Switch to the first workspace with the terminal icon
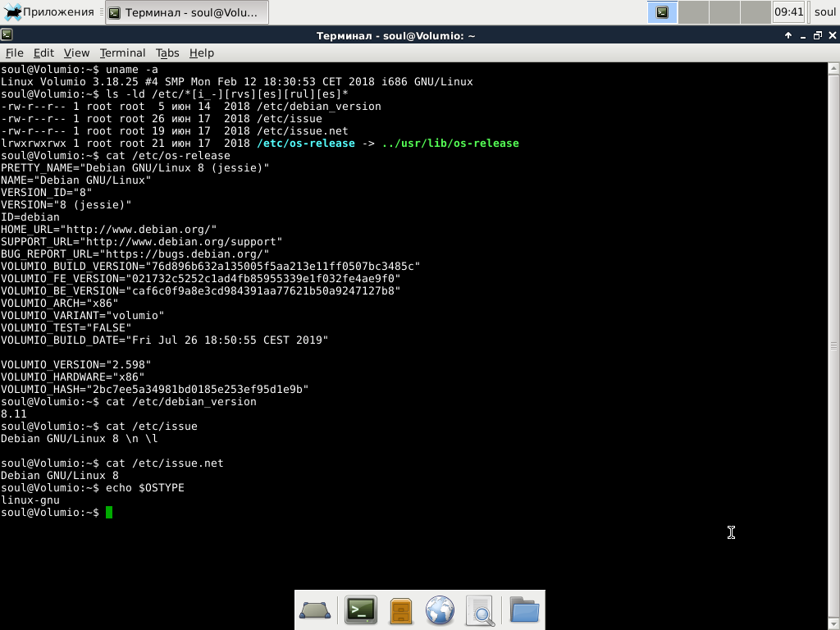 coord(662,11)
